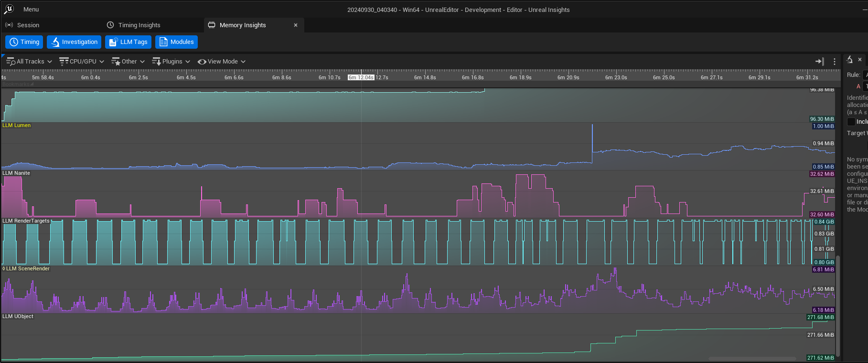Click the 96.30 MiB scale label
The image size is (868, 363).
click(822, 119)
